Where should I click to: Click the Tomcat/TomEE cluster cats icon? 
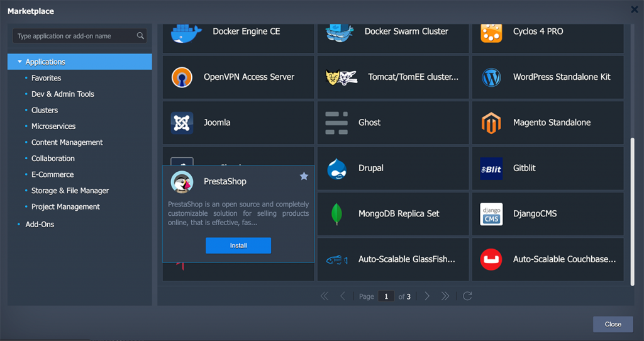click(x=341, y=77)
